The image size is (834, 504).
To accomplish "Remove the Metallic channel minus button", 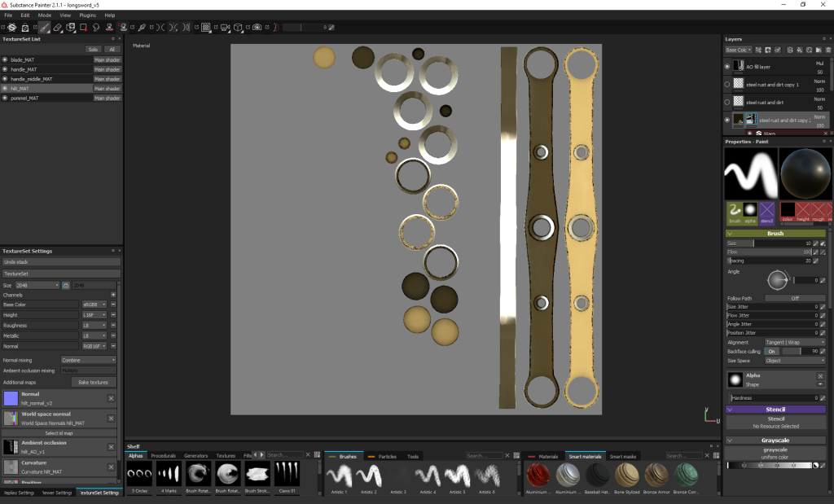I will (113, 335).
